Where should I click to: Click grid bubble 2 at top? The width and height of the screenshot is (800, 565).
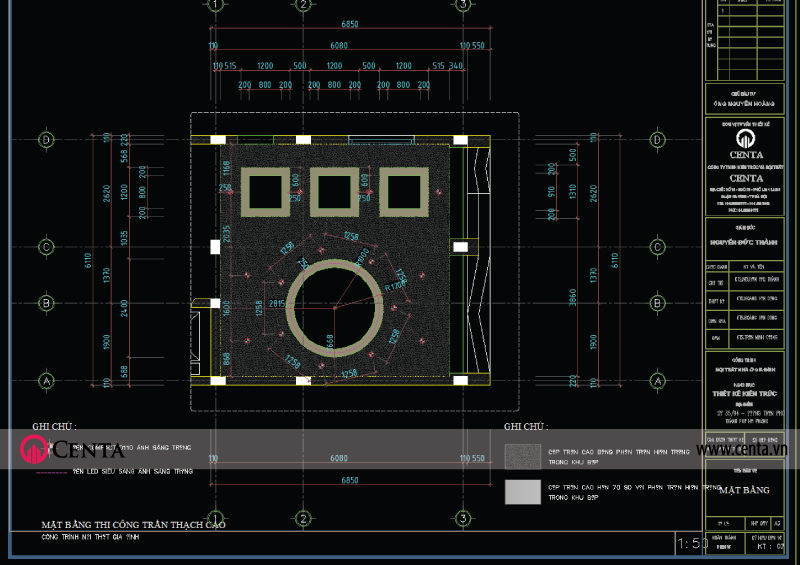[302, 5]
